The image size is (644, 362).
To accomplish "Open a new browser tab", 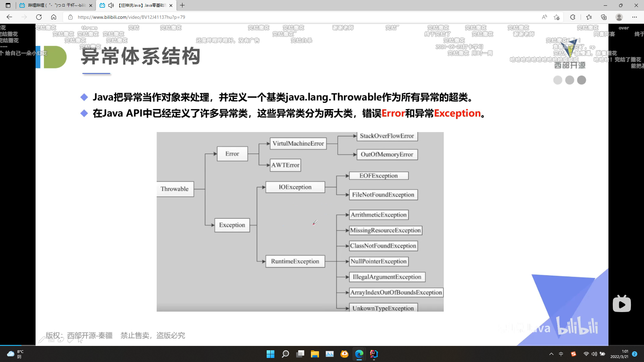I will (182, 5).
